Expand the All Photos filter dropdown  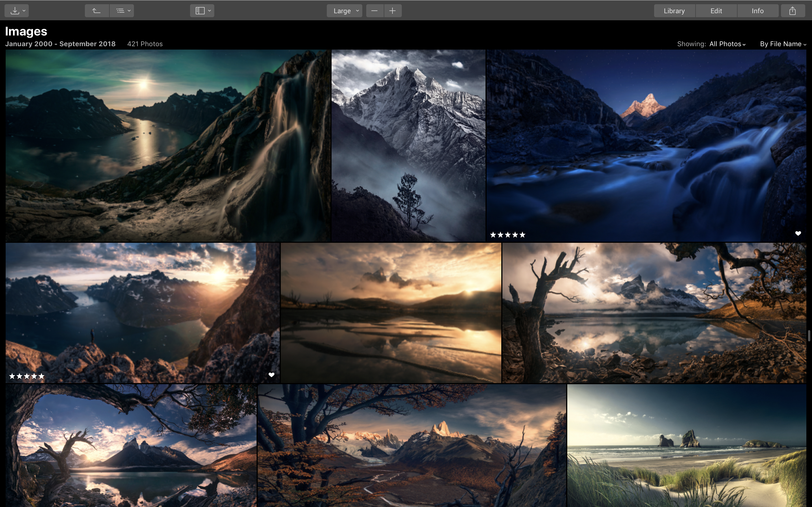click(727, 44)
